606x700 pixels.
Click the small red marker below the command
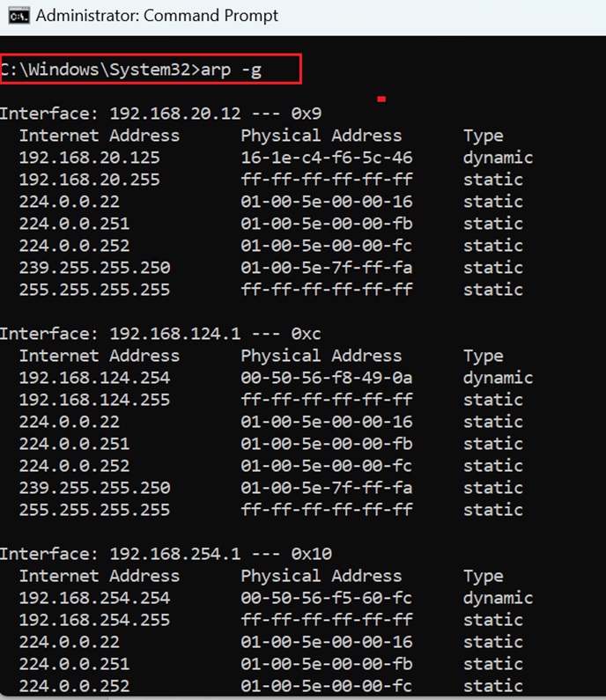click(x=381, y=99)
